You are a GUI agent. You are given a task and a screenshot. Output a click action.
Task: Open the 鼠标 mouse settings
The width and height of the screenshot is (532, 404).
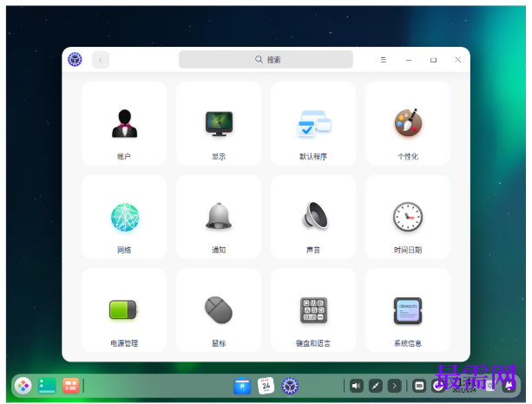coord(219,310)
